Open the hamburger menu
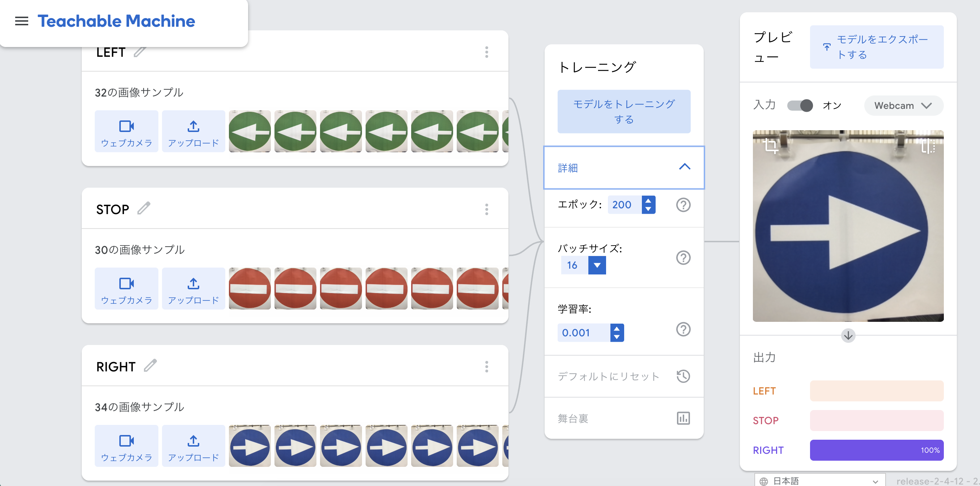This screenshot has height=486, width=980. (22, 21)
